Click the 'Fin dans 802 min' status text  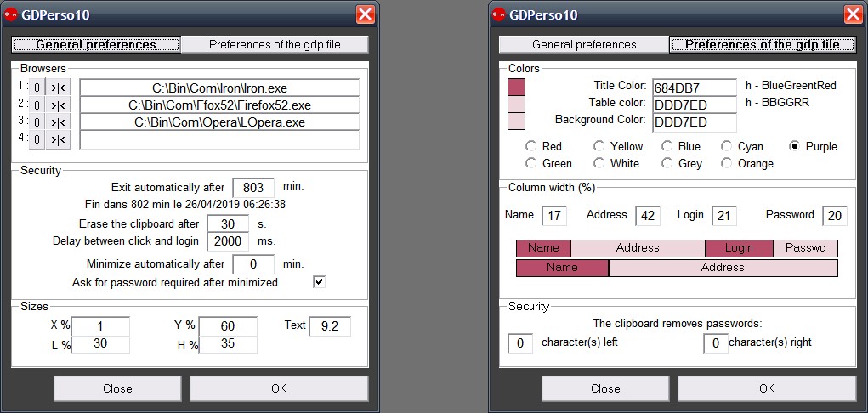click(184, 204)
